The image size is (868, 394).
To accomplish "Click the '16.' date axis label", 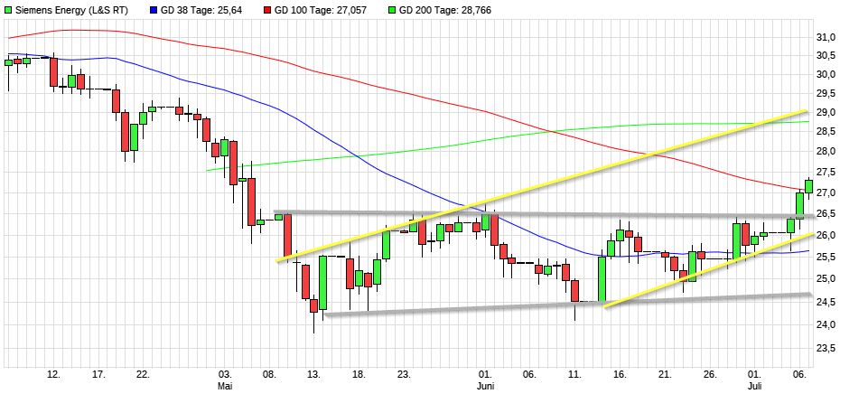I will [620, 375].
